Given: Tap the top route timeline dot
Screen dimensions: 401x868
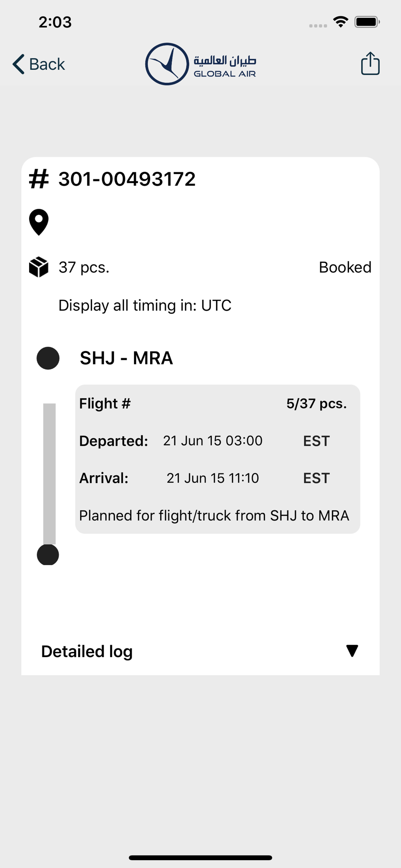Looking at the screenshot, I should (x=48, y=358).
